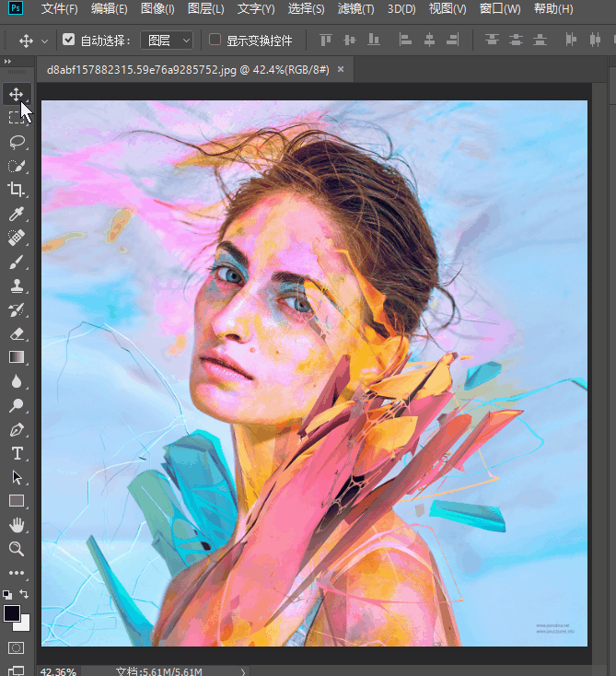Toggle Quick Mask mode icon

coord(17,647)
